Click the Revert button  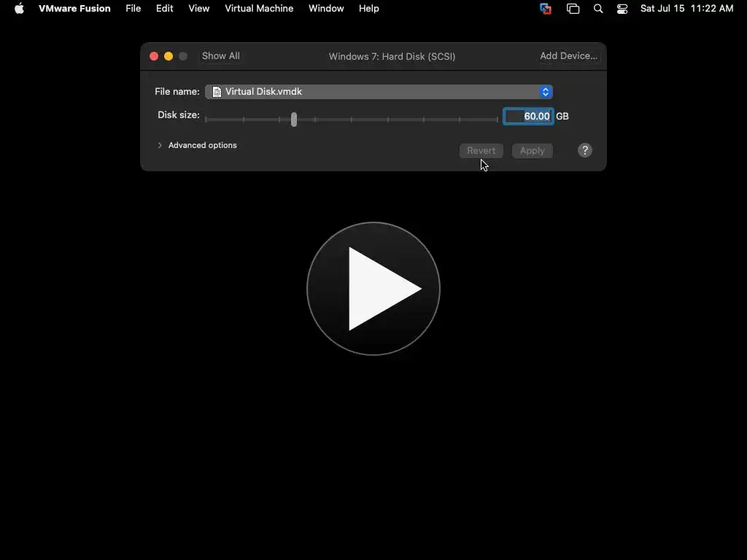click(481, 150)
